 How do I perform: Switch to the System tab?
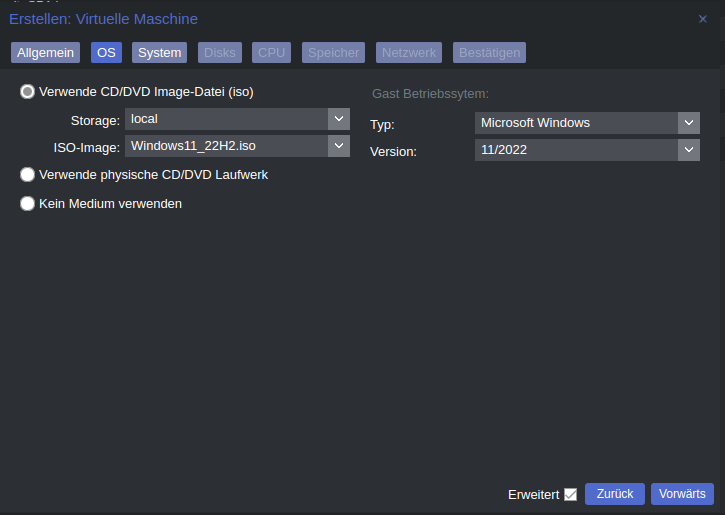click(160, 53)
